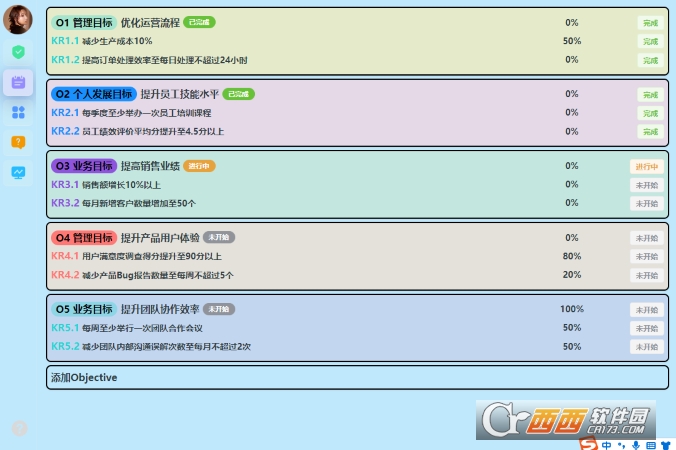Open status dropdown for KR1.2 row
Screen dimensions: 676x450
650,60
